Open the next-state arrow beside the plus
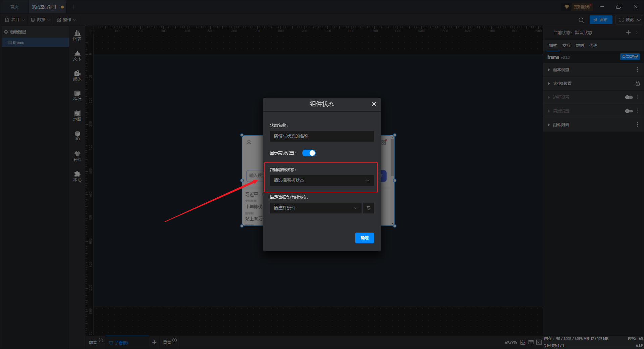The height and width of the screenshot is (349, 644). click(637, 33)
